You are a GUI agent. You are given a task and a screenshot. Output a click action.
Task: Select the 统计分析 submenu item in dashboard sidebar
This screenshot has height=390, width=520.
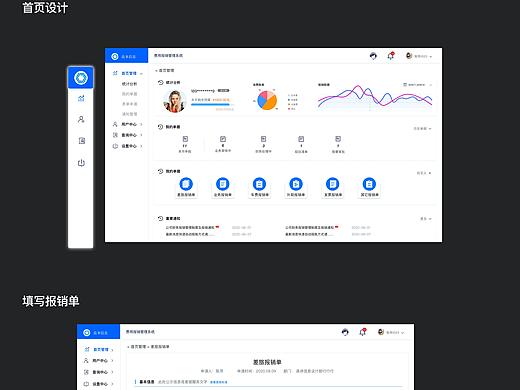pos(129,84)
